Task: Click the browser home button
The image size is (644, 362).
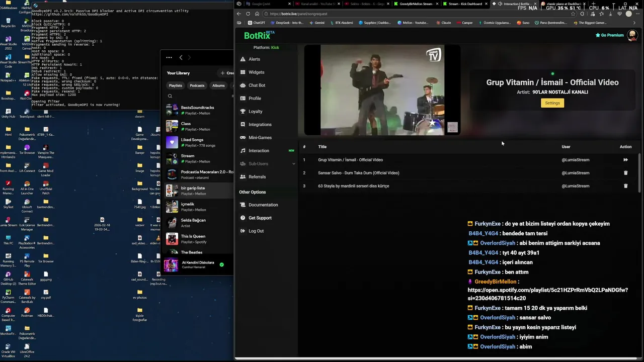Action: (x=257, y=14)
